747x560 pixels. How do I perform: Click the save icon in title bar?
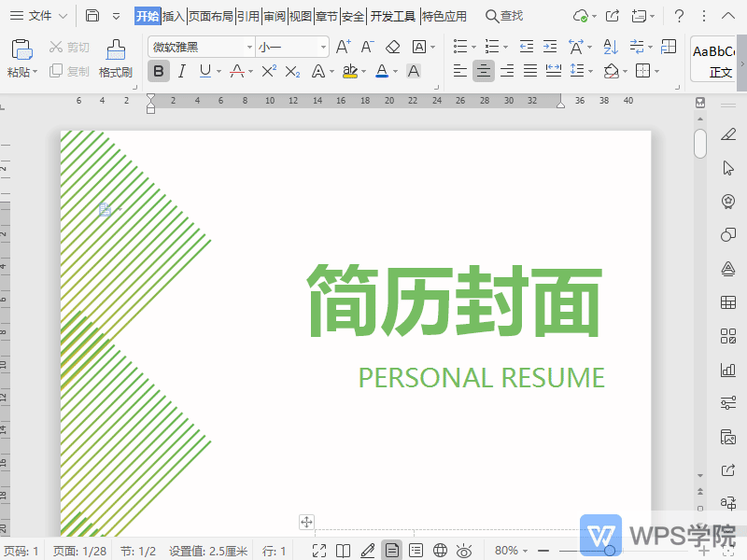click(92, 16)
